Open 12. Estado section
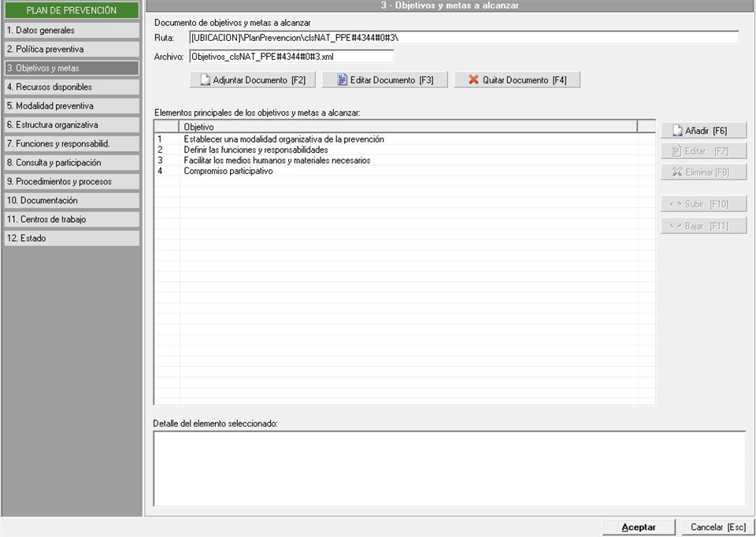The height and width of the screenshot is (537, 756). point(72,238)
